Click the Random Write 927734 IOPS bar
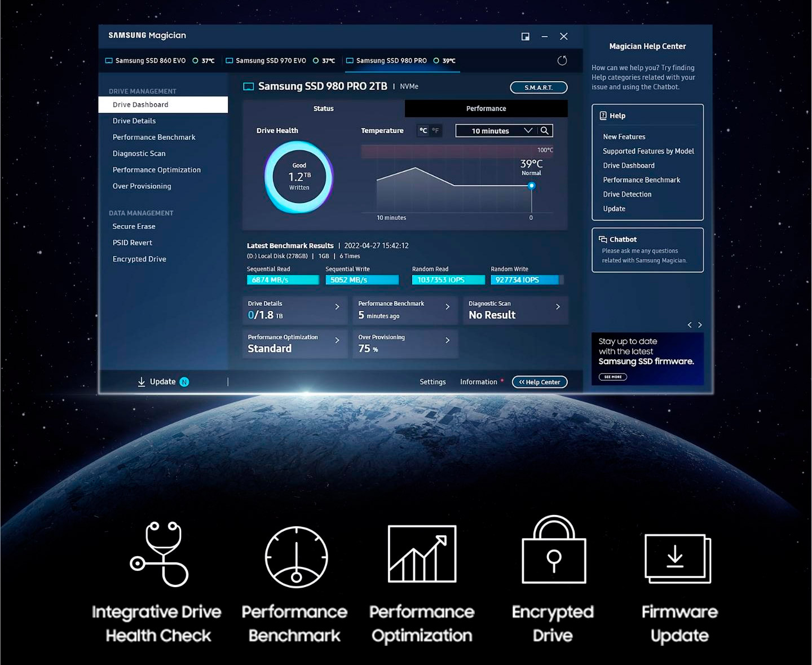Image resolution: width=812 pixels, height=665 pixels. (527, 280)
